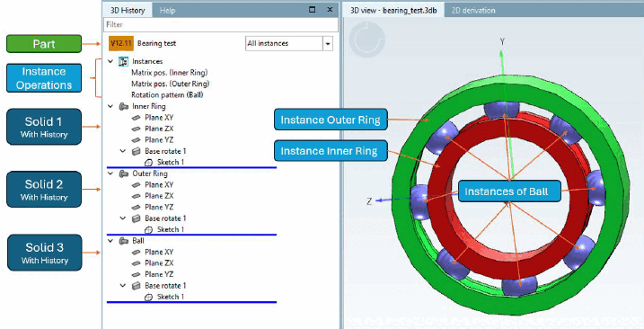The width and height of the screenshot is (644, 329).
Task: Click the topmost blue ball in 3D view
Action: (501, 110)
